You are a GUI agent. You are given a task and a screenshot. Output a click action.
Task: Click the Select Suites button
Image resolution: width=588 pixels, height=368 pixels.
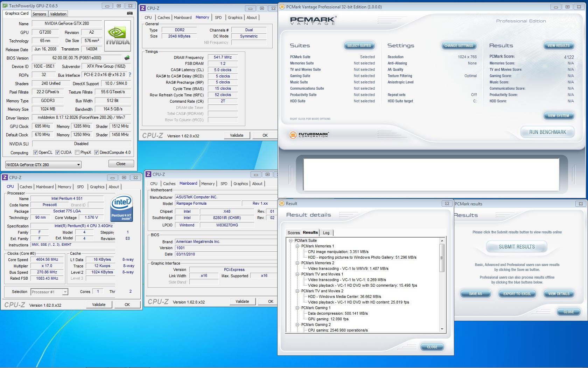coord(359,46)
